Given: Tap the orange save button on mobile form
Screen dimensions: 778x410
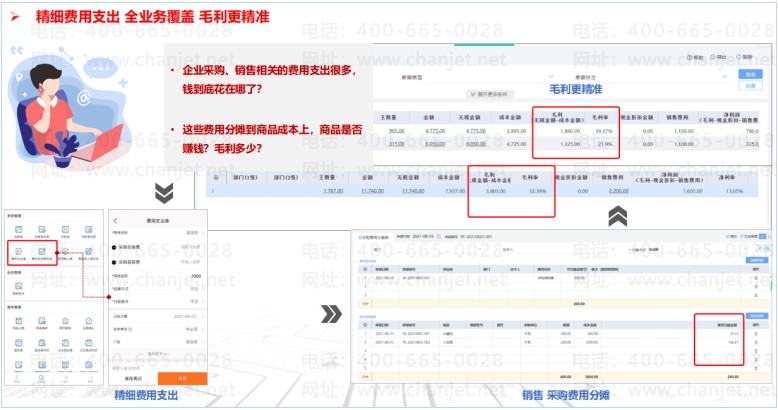Looking at the screenshot, I should [x=182, y=379].
